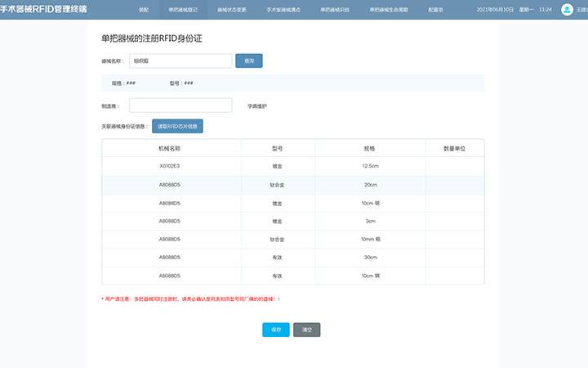Click the user avatar icon in header
This screenshot has width=588, height=368.
(x=567, y=10)
